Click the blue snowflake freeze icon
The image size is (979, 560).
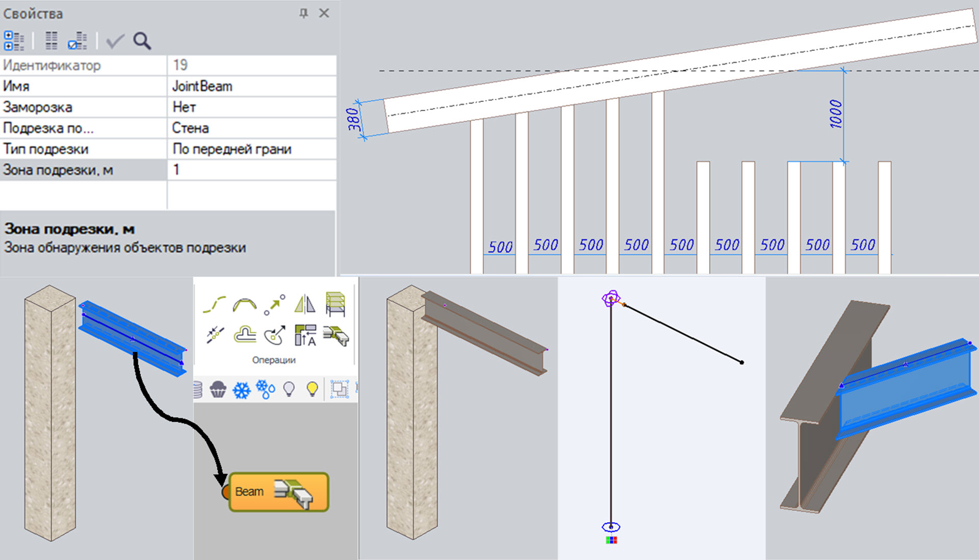pos(242,390)
